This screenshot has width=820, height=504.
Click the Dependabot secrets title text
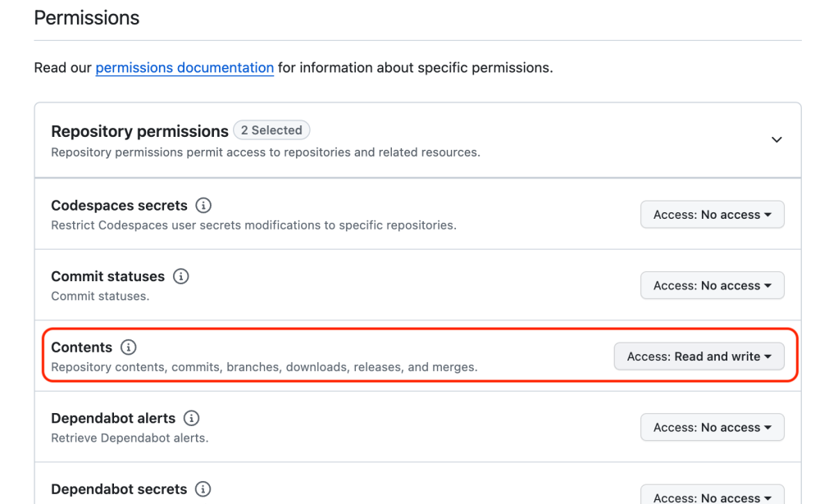[119, 488]
